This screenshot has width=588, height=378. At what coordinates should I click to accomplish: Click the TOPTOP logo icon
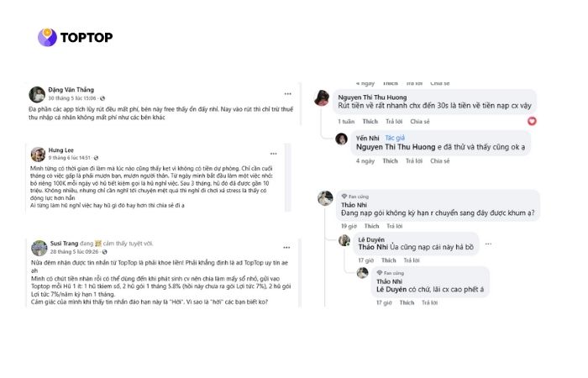47,37
